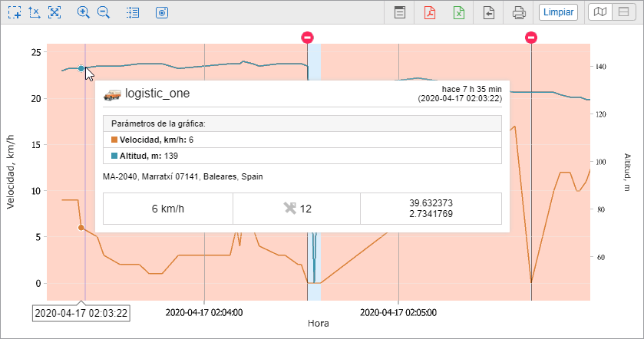This screenshot has width=644, height=339.
Task: Zoom out of the chart
Action: [x=103, y=12]
